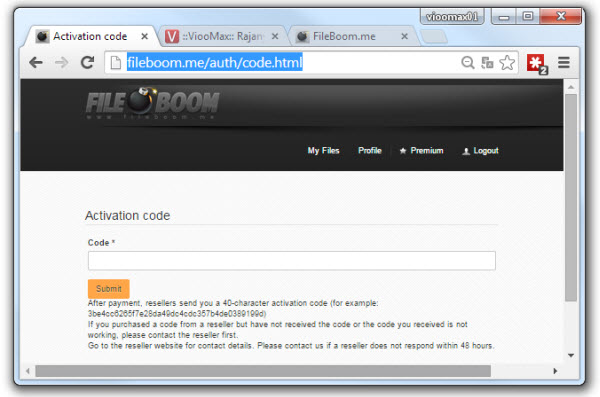The image size is (600, 397).
Task: Click the vertical scrollbar thumb
Action: click(x=571, y=198)
